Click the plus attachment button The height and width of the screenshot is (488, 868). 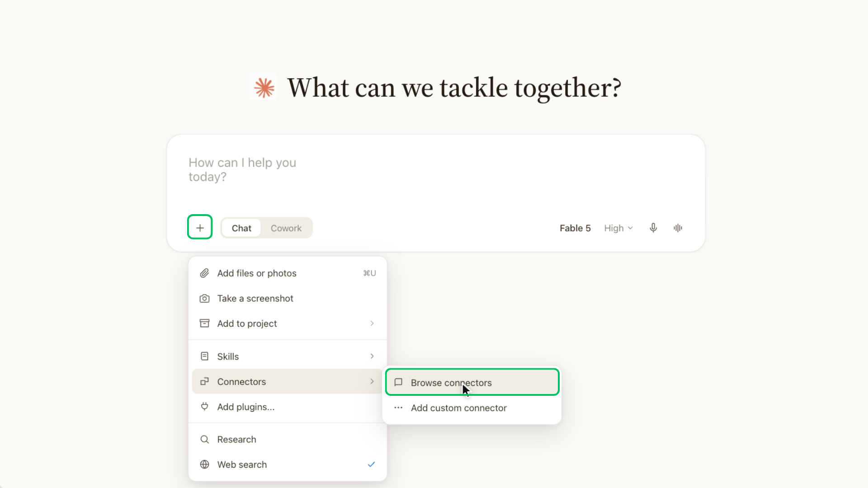click(x=200, y=228)
